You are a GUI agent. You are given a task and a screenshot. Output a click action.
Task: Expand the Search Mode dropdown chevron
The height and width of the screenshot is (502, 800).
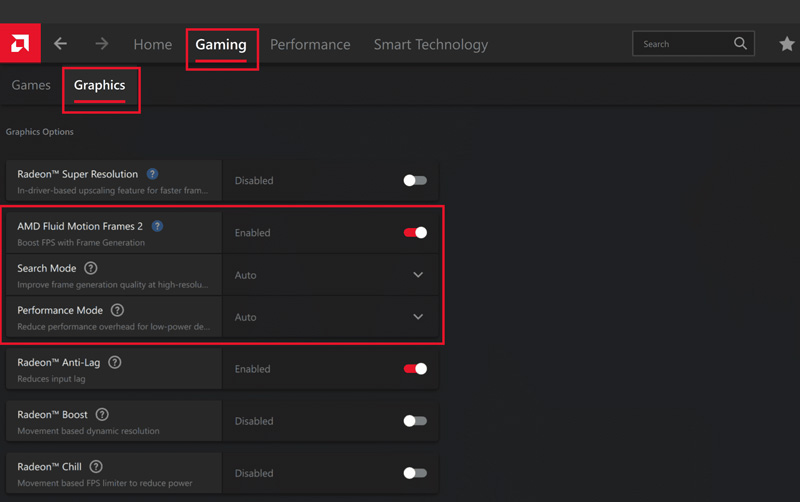coord(418,275)
